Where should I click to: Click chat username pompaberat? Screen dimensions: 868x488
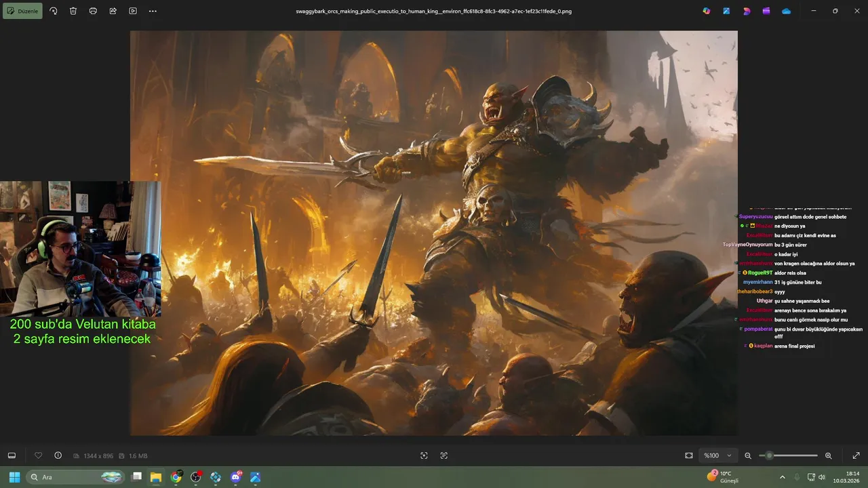[x=758, y=329]
